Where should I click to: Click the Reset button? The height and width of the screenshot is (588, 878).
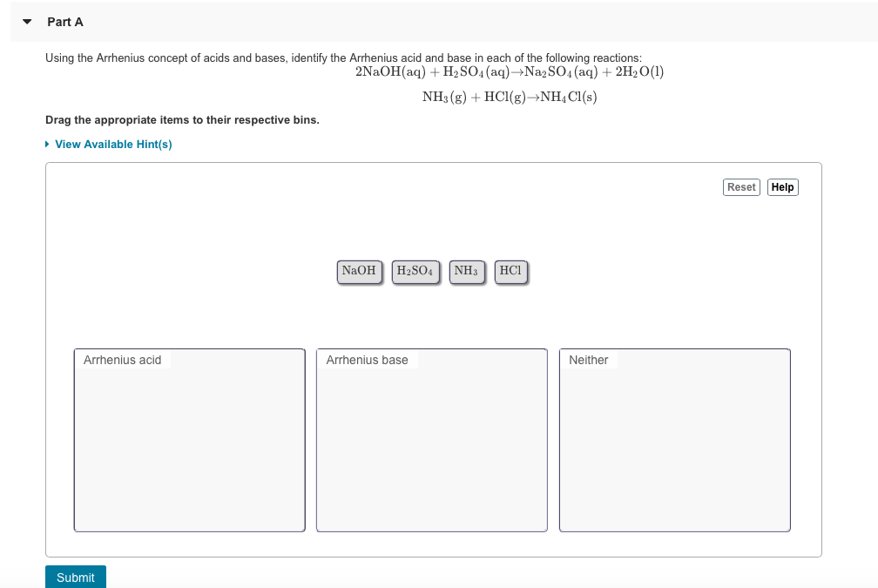click(x=740, y=186)
